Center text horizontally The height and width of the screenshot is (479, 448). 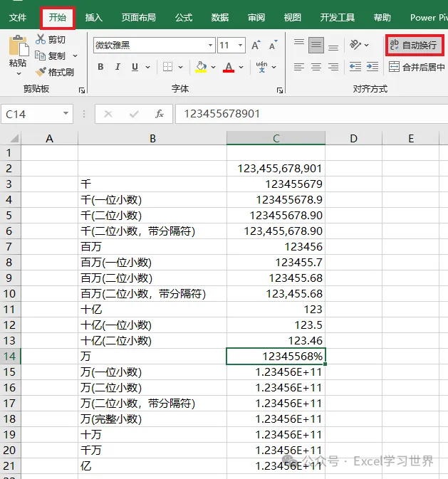[x=316, y=67]
